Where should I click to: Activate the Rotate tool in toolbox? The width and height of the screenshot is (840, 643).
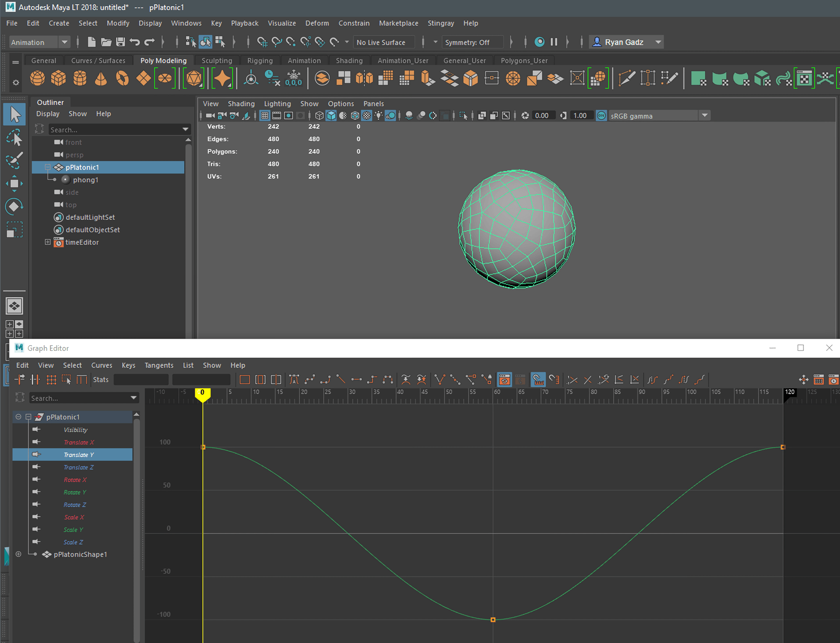click(15, 206)
